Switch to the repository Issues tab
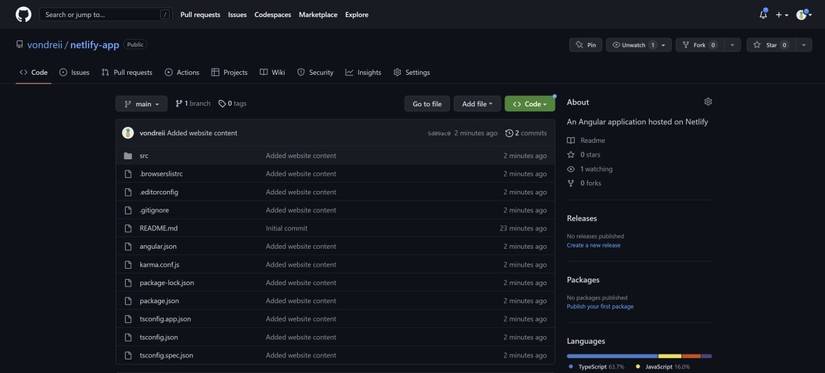The width and height of the screenshot is (825, 373). pyautogui.click(x=74, y=73)
